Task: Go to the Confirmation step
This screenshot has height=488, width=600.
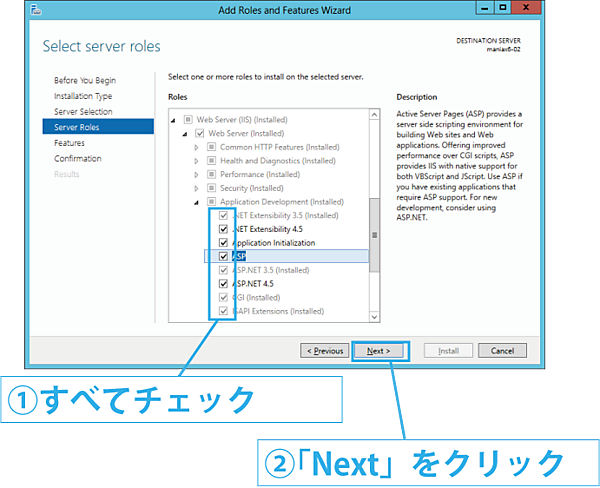Action: pyautogui.click(x=78, y=158)
